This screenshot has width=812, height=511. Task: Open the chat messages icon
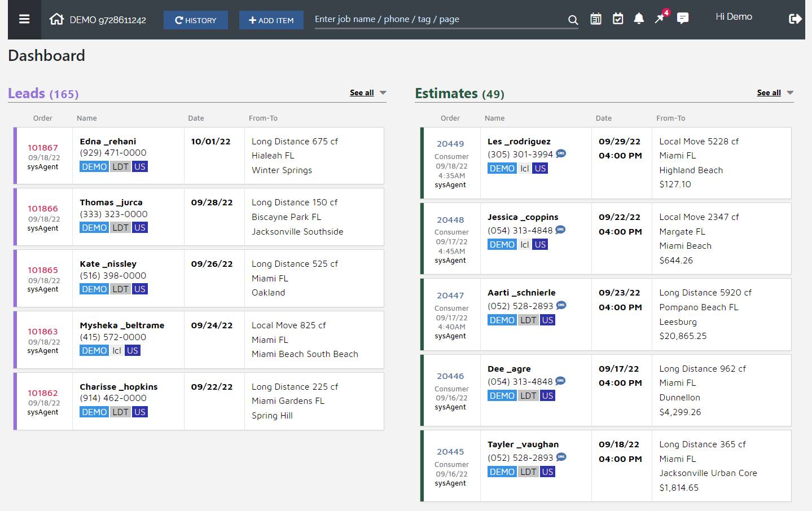coord(683,19)
